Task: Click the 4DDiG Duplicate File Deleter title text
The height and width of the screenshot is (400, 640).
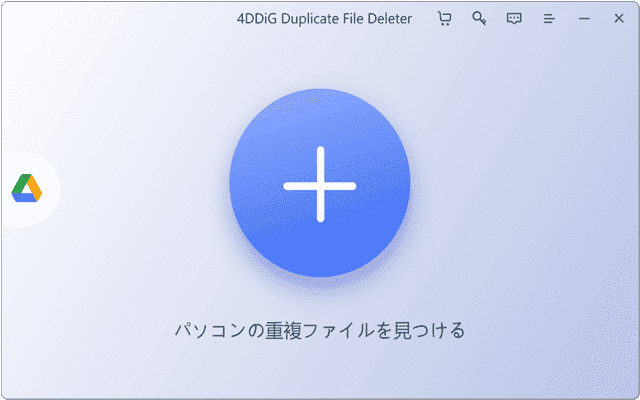Action: (324, 19)
